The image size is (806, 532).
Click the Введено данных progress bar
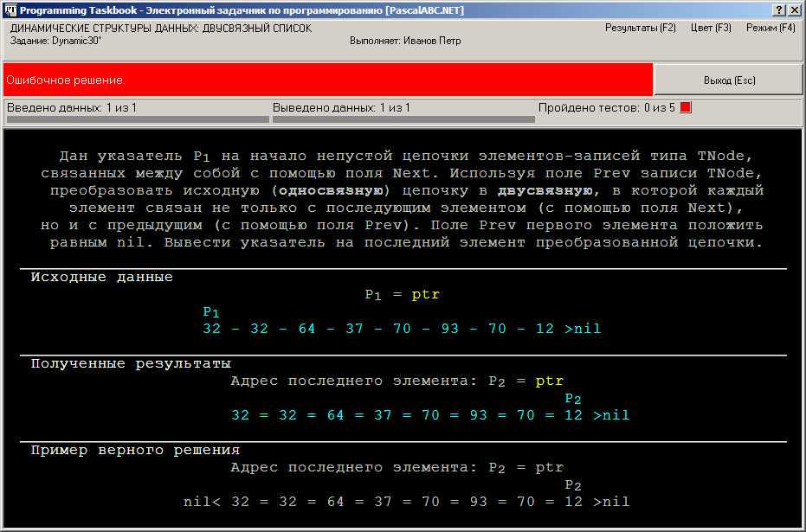click(x=138, y=119)
